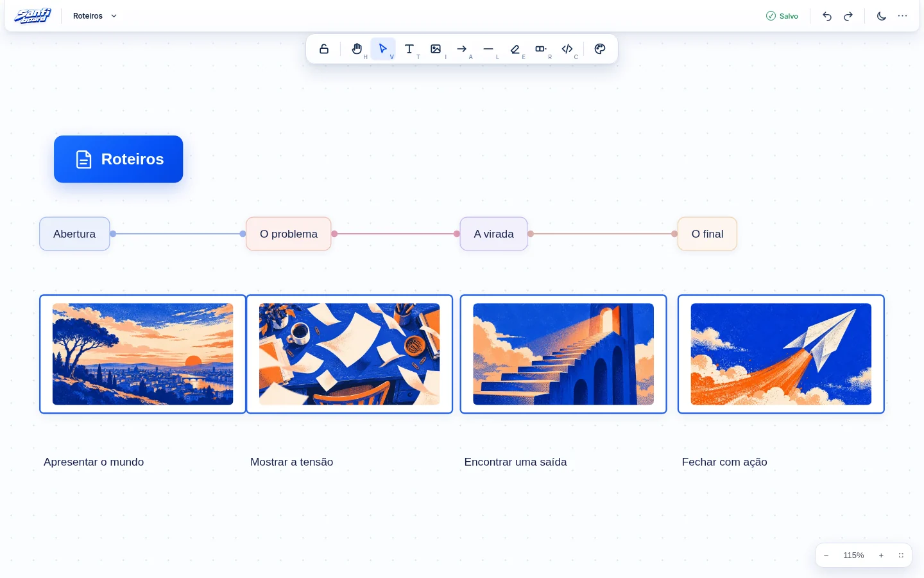Image resolution: width=924 pixels, height=578 pixels.
Task: Select the arrow selection tool
Action: [x=383, y=49]
